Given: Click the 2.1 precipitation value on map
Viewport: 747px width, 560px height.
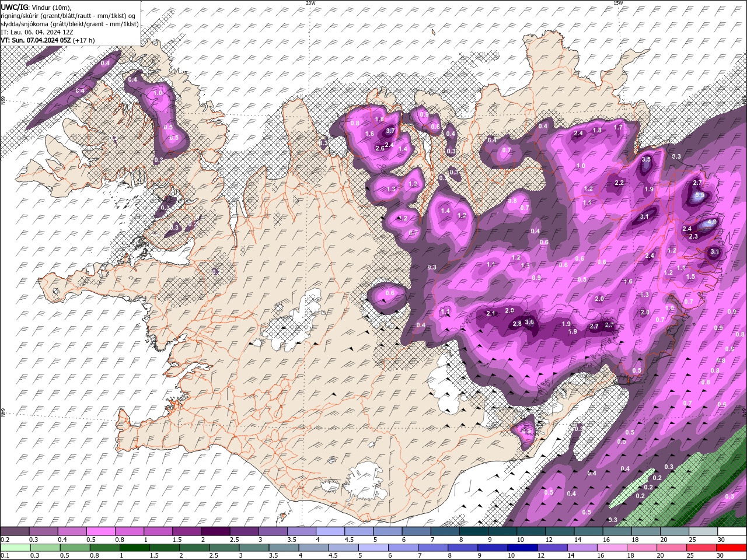Looking at the screenshot, I should coord(491,313).
